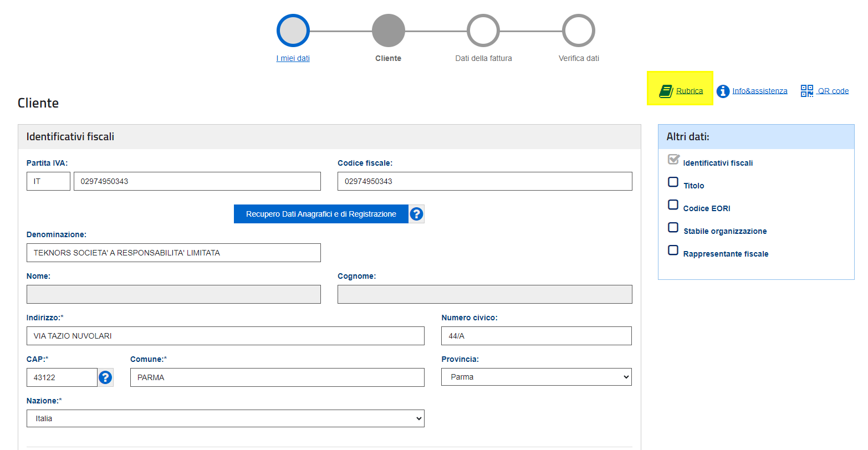Open the Info&assistenza link
This screenshot has width=868, height=450.
[760, 91]
